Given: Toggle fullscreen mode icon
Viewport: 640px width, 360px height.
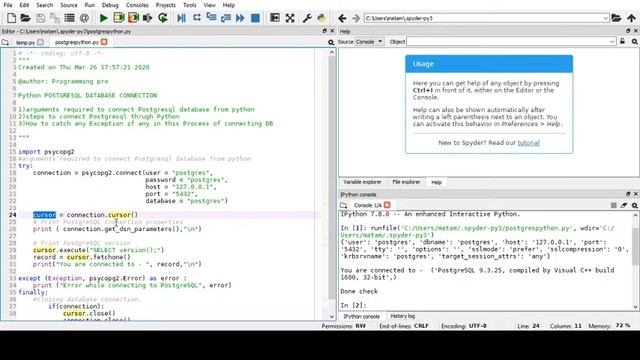Looking at the screenshot, I should [x=290, y=18].
